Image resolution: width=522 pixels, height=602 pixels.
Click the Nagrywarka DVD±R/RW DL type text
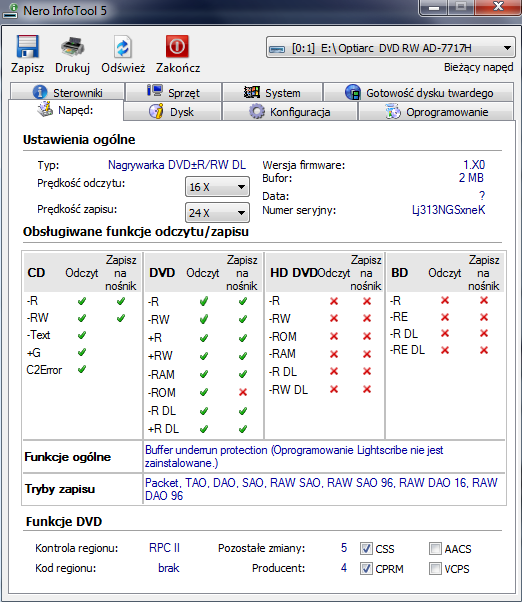(177, 165)
